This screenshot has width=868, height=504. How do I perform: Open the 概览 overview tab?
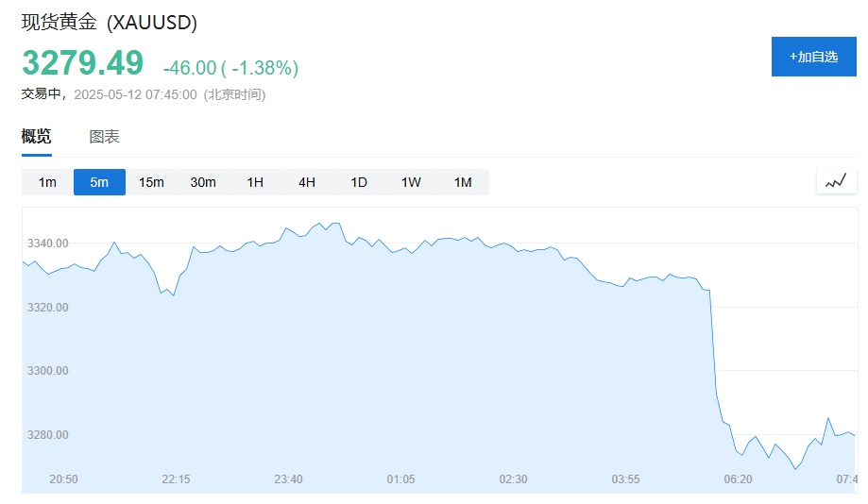click(37, 137)
